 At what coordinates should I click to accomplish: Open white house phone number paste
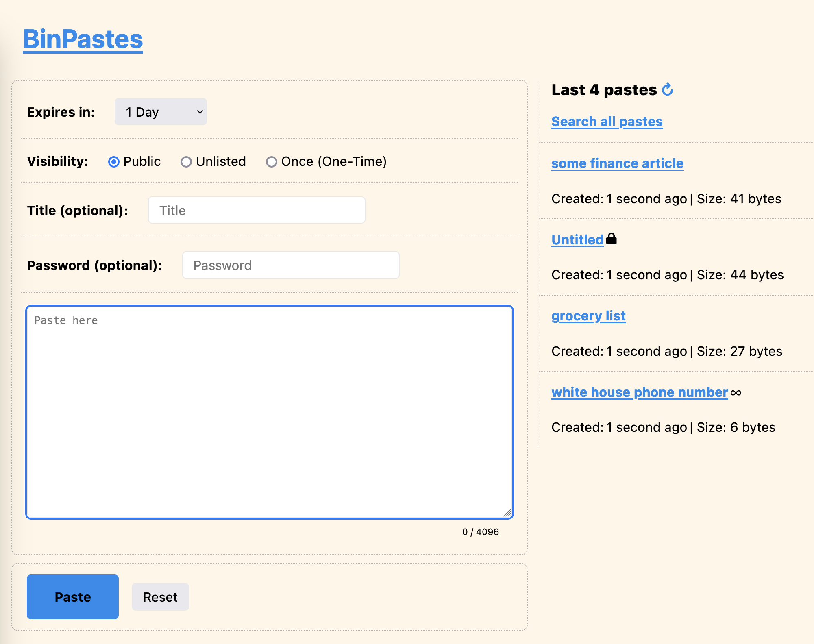(640, 392)
